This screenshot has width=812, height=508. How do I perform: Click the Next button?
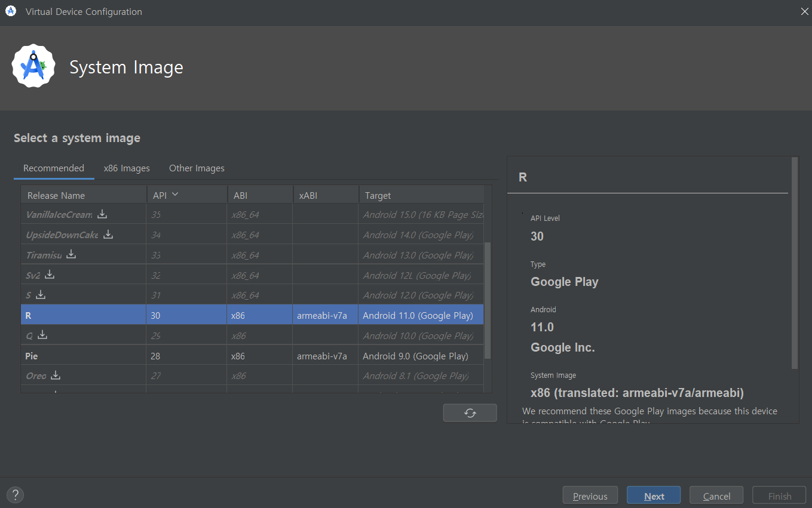[x=654, y=496]
